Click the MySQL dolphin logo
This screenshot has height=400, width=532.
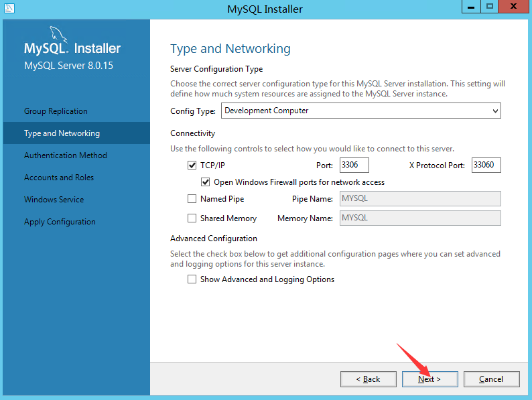click(58, 34)
